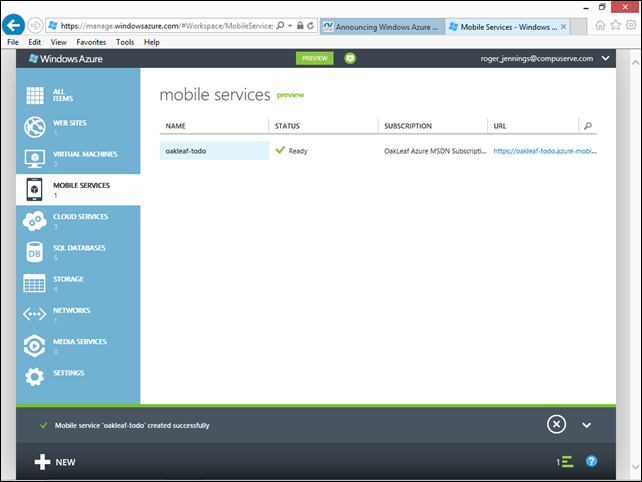Open a new browser tab
This screenshot has width=642, height=482.
[x=578, y=27]
